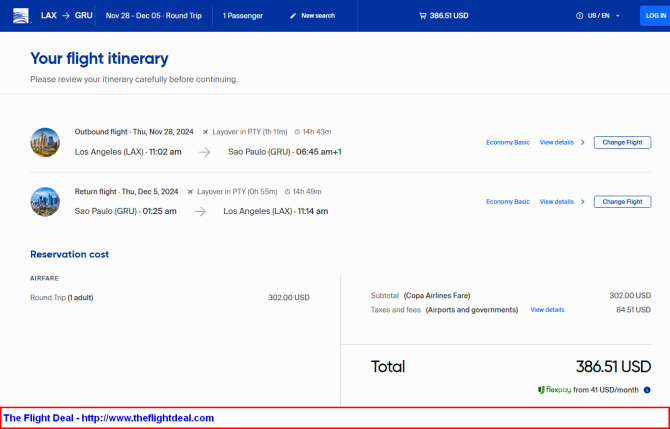Click the LOG IN button
The image size is (670, 429).
(x=655, y=16)
